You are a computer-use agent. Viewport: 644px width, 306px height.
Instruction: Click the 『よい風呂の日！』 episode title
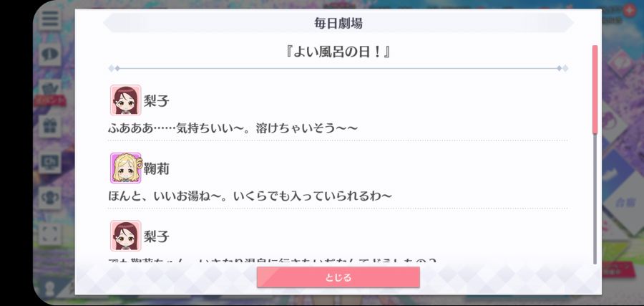[x=338, y=52]
